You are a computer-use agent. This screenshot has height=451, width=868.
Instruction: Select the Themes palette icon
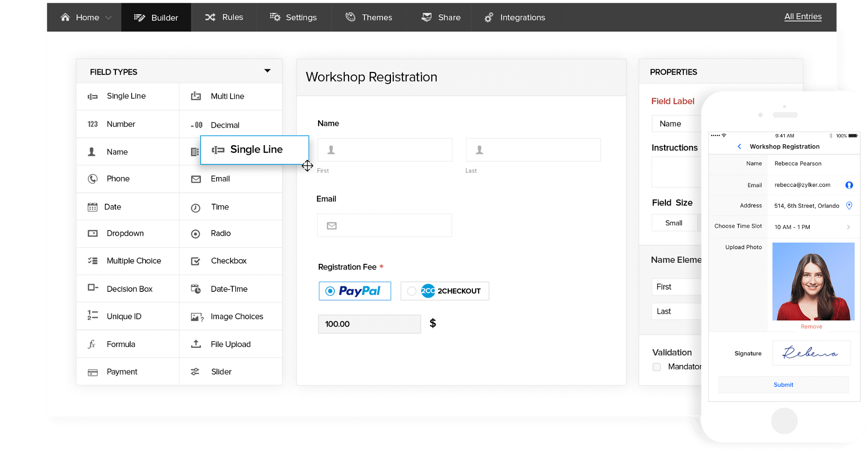(350, 17)
